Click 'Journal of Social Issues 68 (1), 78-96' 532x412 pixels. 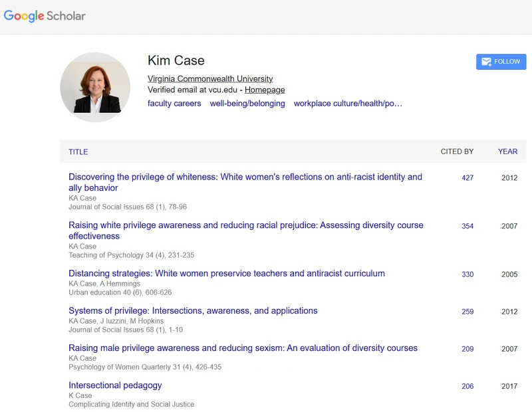coord(128,207)
